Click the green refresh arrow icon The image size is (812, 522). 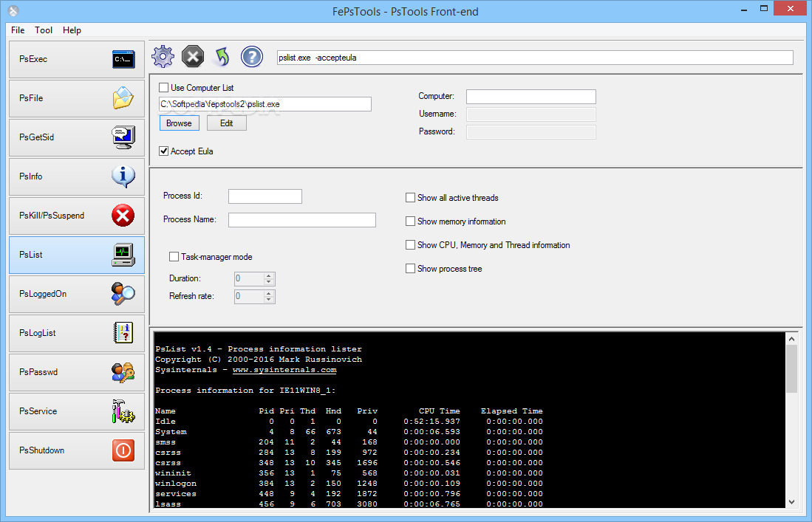point(222,56)
